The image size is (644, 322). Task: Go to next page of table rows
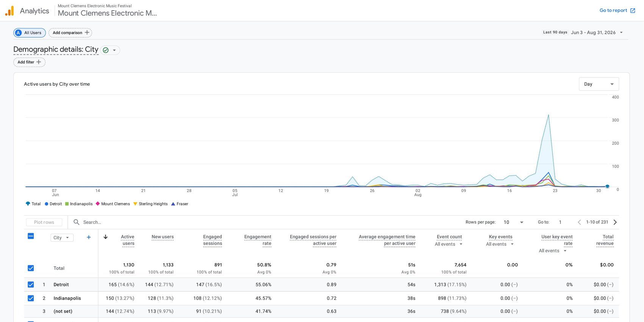(615, 222)
